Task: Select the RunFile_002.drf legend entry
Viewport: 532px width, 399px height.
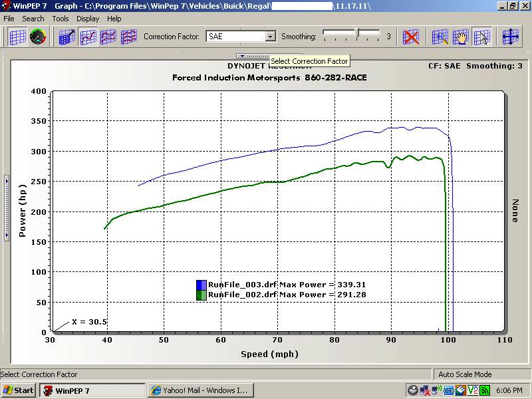Action: click(242, 295)
